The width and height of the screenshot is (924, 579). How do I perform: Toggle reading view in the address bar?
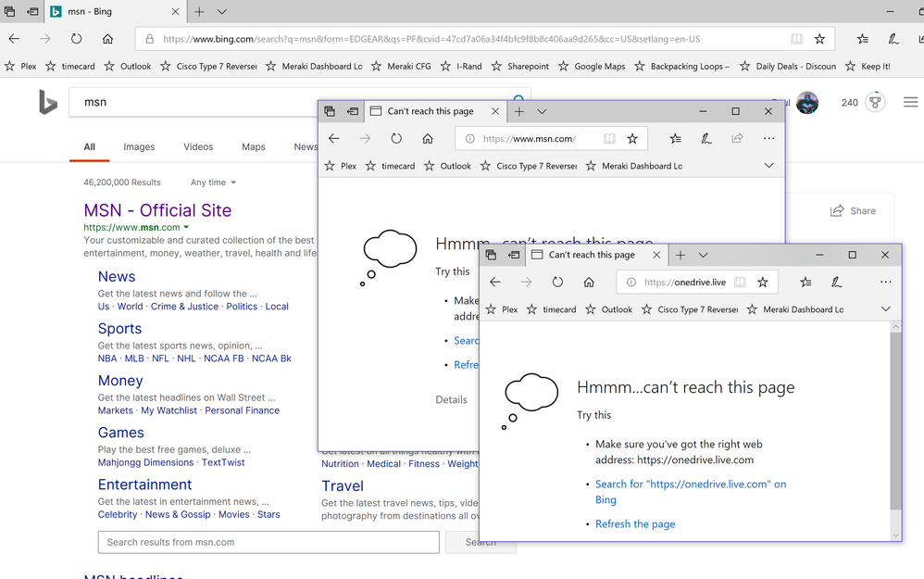coord(794,39)
